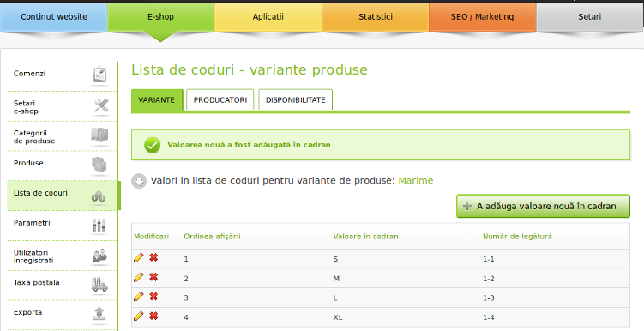Delete the size M row with red X
The width and height of the screenshot is (644, 331).
click(x=153, y=277)
